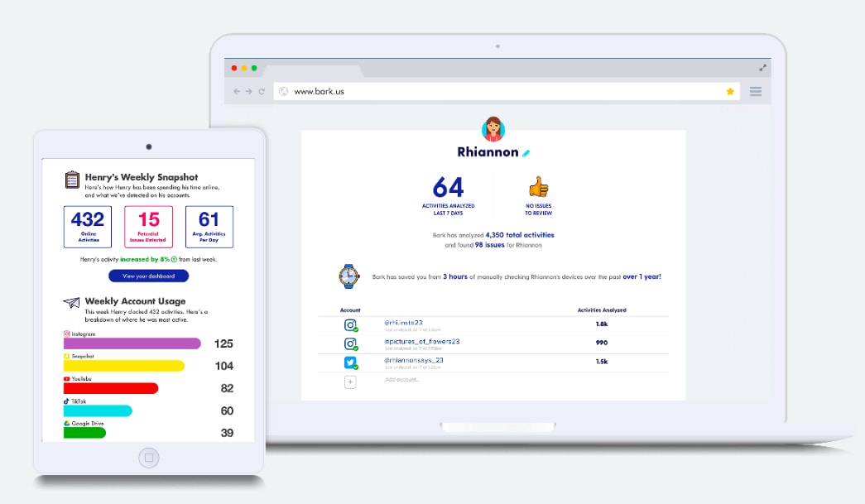
Task: Open the browser hamburger menu
Action: 755,91
